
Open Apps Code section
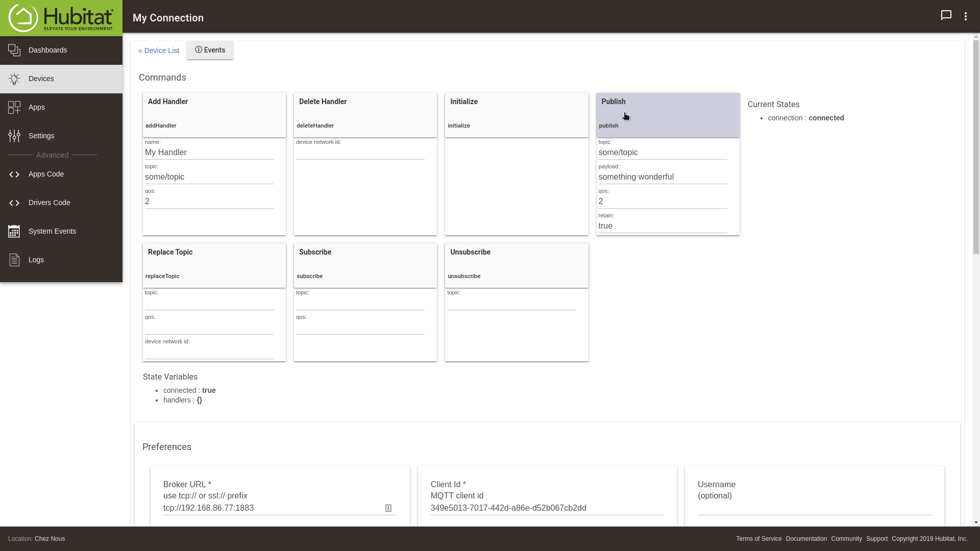[46, 174]
